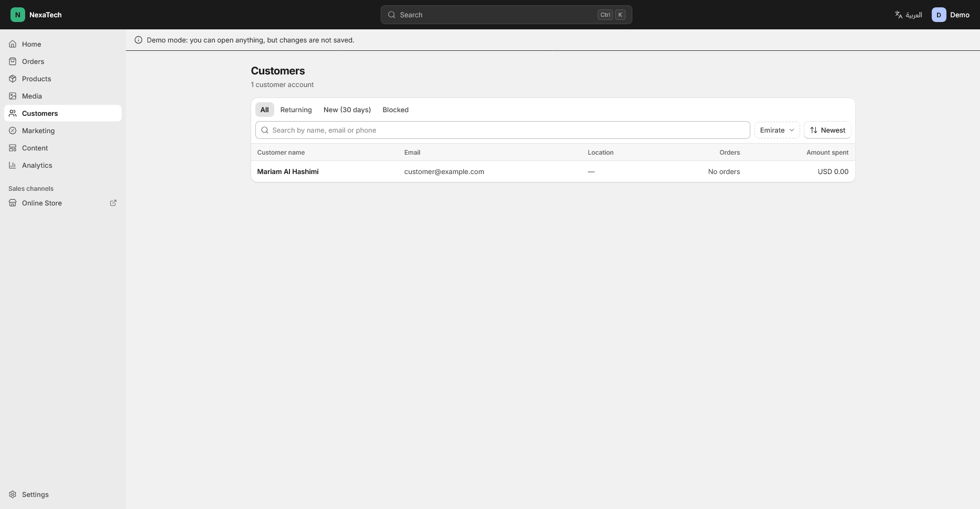Change sort order with Newest button
This screenshot has width=980, height=509.
point(827,130)
